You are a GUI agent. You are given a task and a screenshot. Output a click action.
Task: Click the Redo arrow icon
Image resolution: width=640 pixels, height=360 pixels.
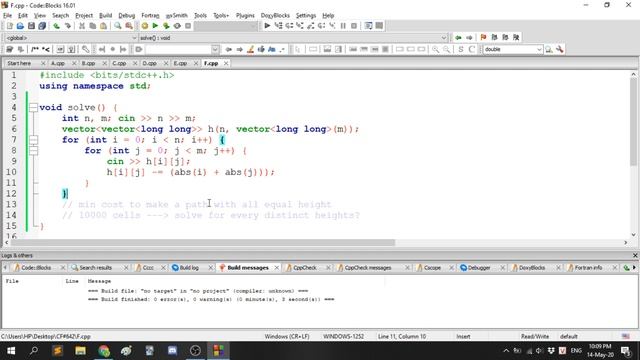(67, 26)
